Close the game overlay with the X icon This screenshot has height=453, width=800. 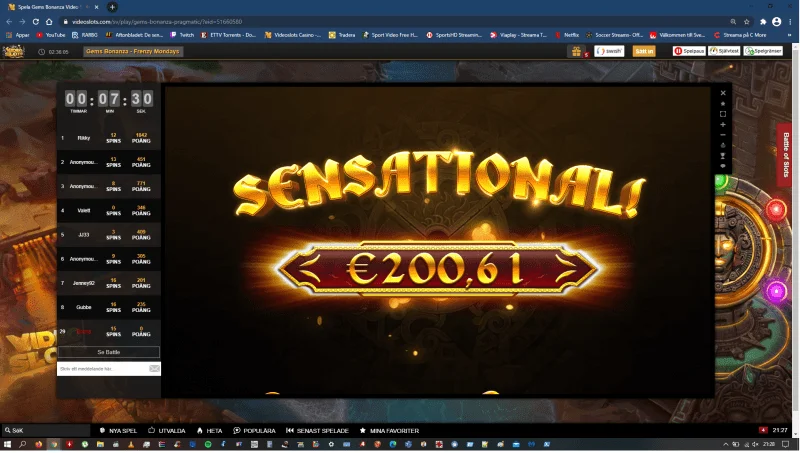pyautogui.click(x=723, y=93)
